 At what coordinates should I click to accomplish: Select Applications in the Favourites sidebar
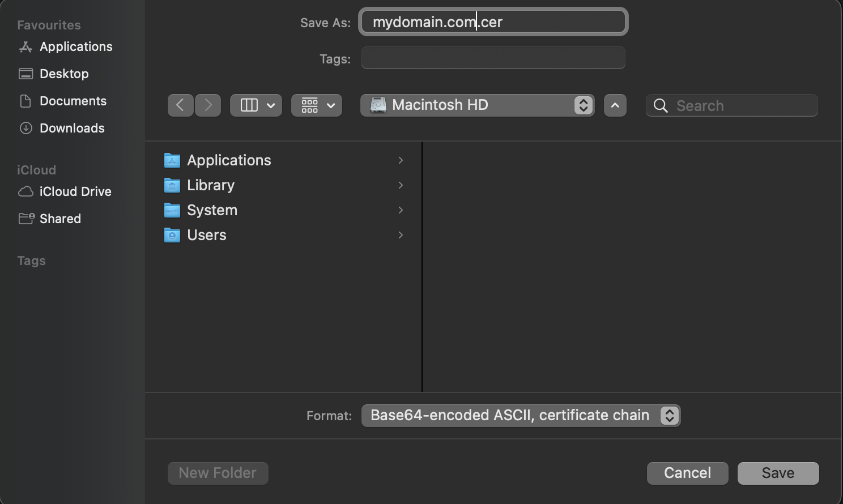[x=75, y=46]
